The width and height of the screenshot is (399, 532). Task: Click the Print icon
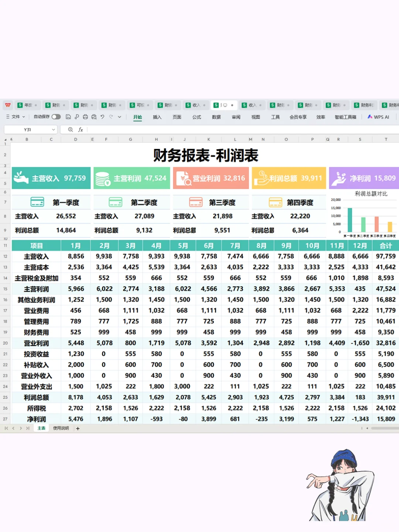(x=85, y=116)
